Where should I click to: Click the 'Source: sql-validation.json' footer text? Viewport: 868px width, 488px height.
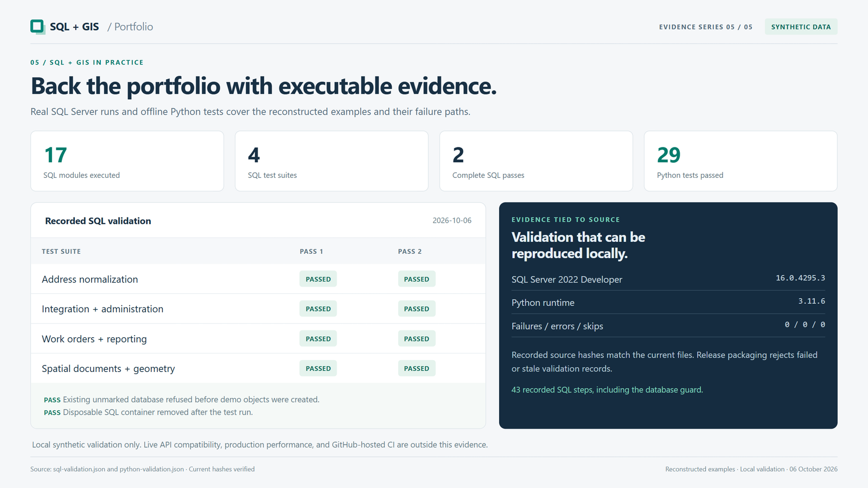point(143,469)
